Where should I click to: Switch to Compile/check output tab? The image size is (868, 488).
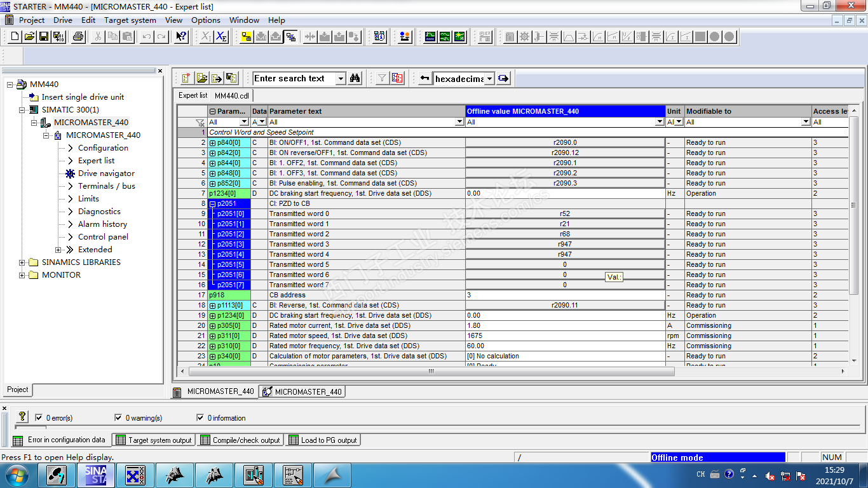click(x=240, y=440)
